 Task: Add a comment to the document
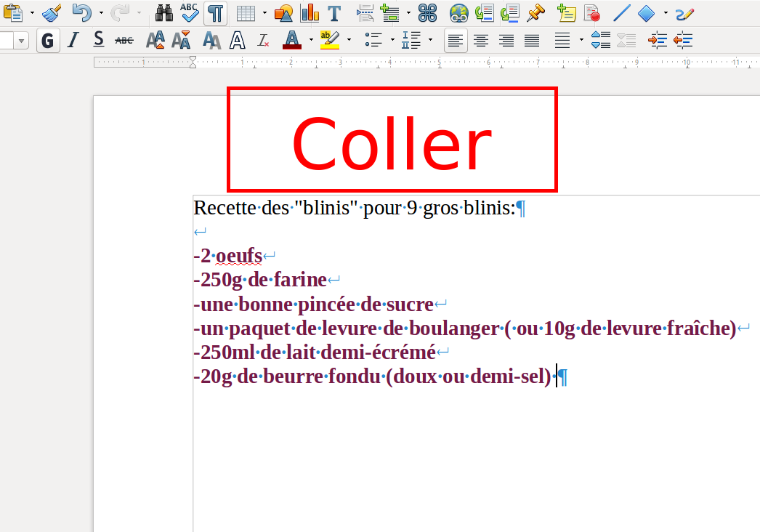(567, 12)
